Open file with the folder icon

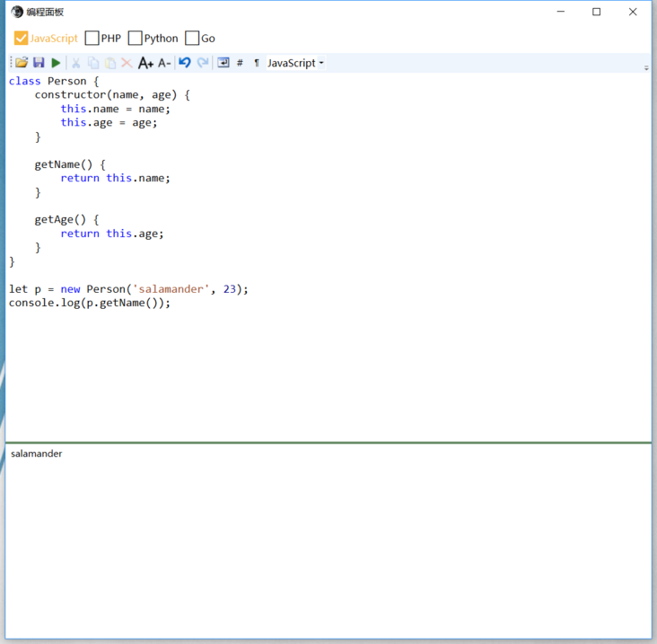pos(22,63)
